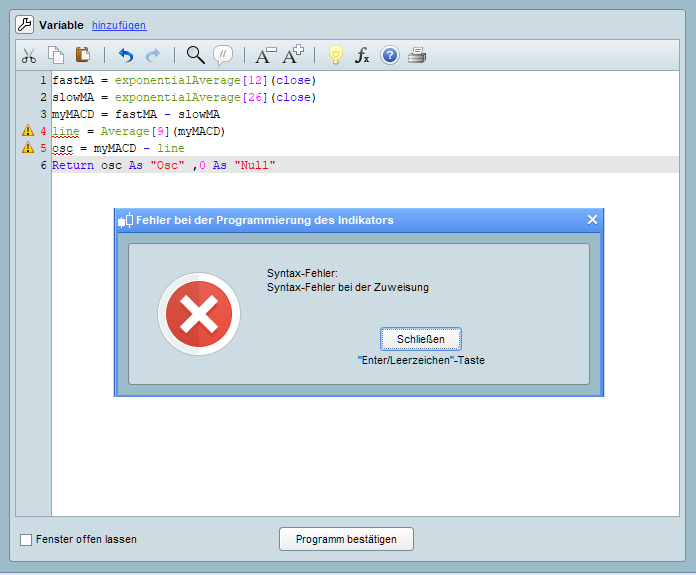
Task: Enable Fenster offen lassen checkbox
Action: point(26,540)
